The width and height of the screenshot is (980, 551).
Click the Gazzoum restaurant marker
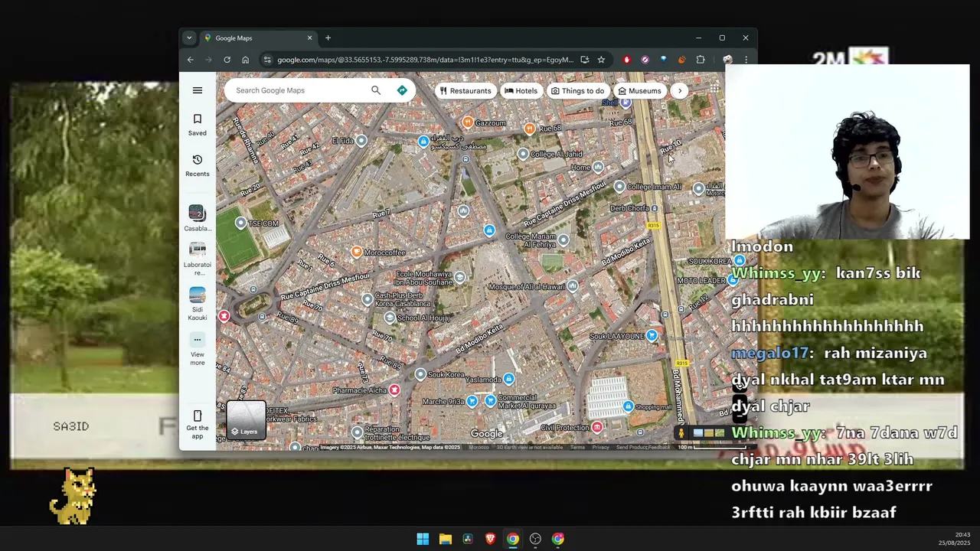point(468,122)
